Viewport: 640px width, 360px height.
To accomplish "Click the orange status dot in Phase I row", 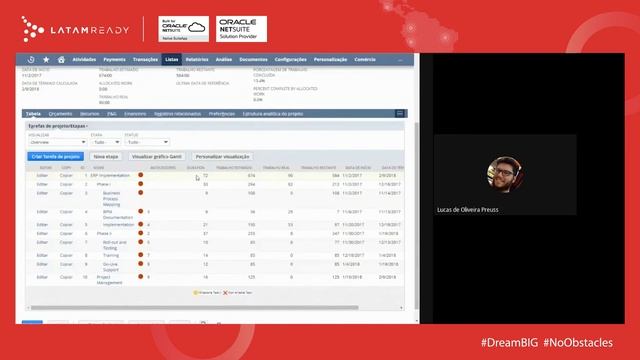I will tap(140, 184).
